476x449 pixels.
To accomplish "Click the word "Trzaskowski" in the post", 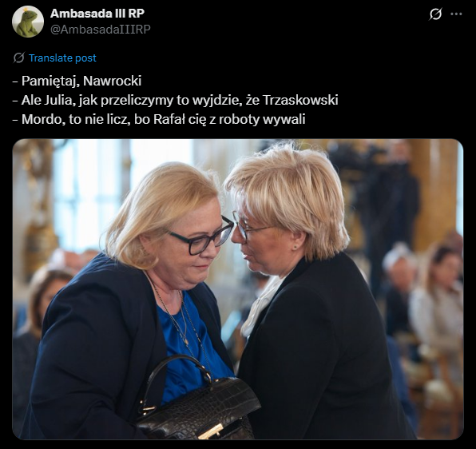I will click(x=300, y=100).
